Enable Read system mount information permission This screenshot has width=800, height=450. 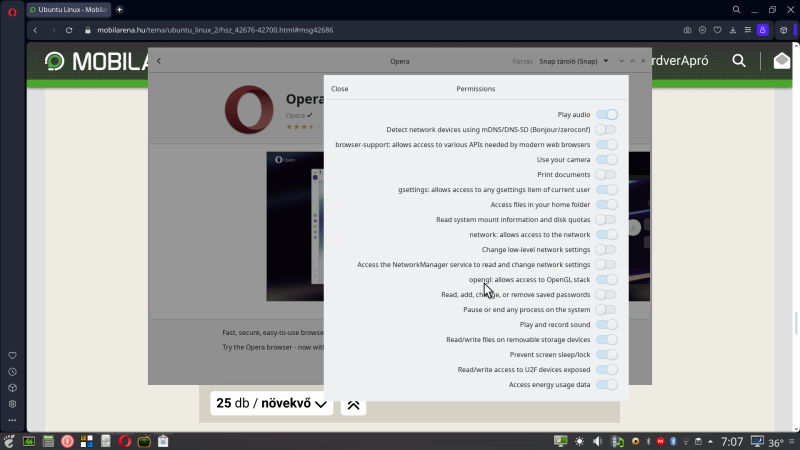607,219
